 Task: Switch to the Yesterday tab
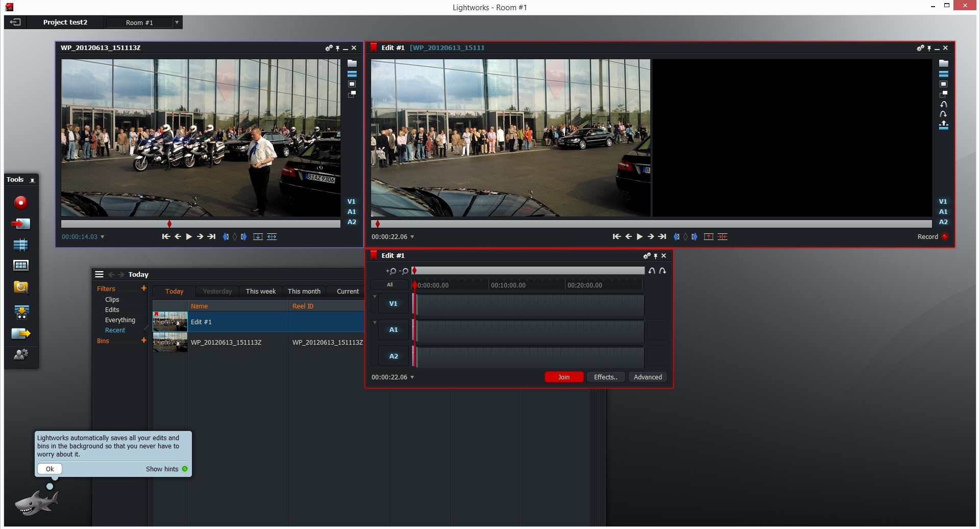click(217, 292)
